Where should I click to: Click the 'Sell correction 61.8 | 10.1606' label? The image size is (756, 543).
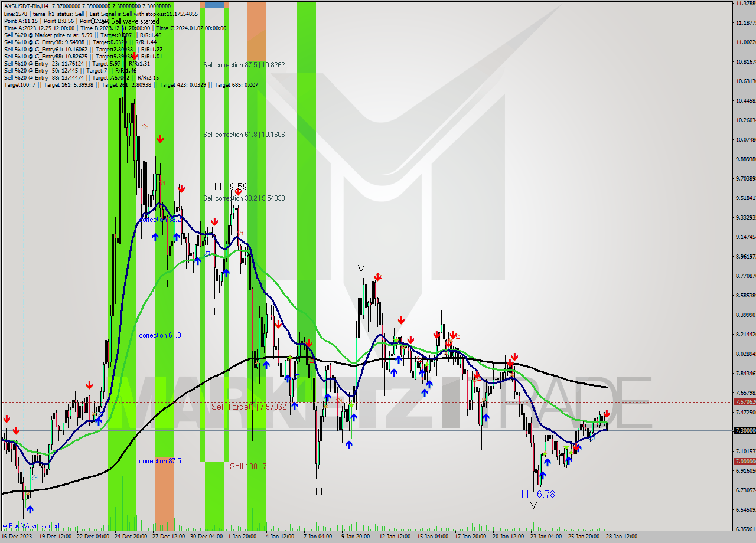point(244,135)
